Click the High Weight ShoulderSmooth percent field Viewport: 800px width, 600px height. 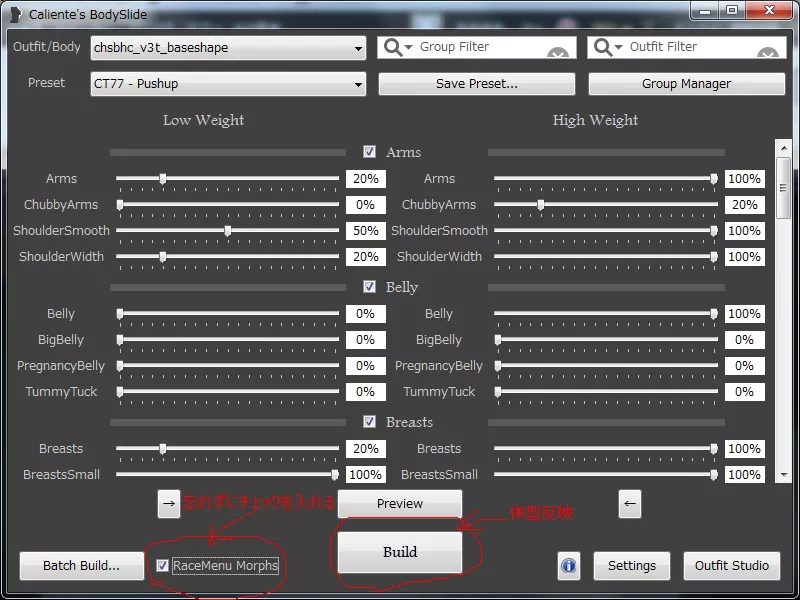(x=744, y=231)
